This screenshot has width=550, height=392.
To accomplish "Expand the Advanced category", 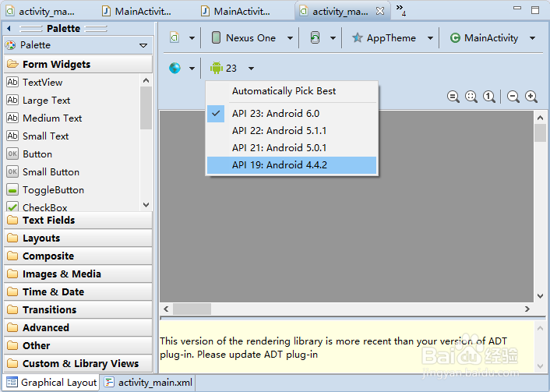I will (78, 327).
